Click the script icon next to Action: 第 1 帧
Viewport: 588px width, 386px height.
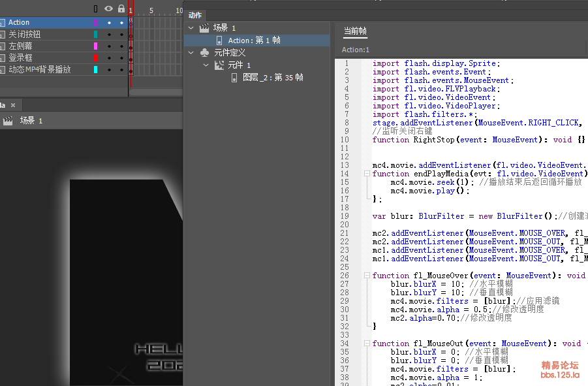click(x=220, y=40)
